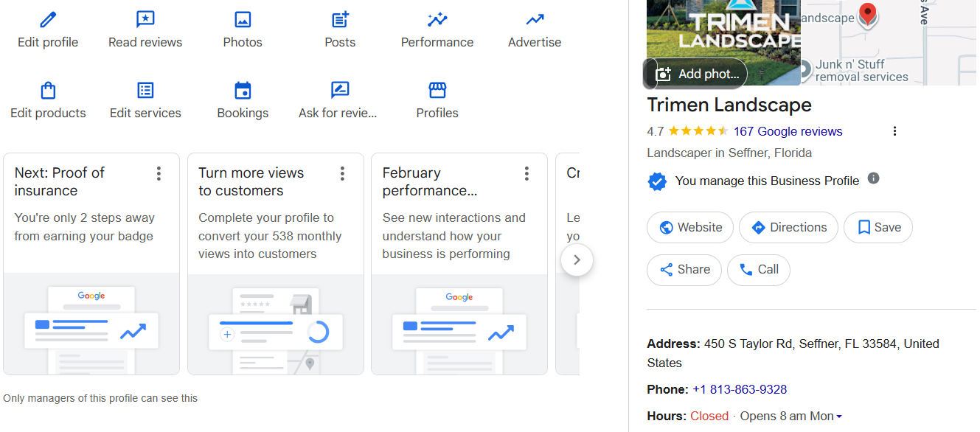
Task: Click the info icon beside Business Profile
Action: click(874, 178)
